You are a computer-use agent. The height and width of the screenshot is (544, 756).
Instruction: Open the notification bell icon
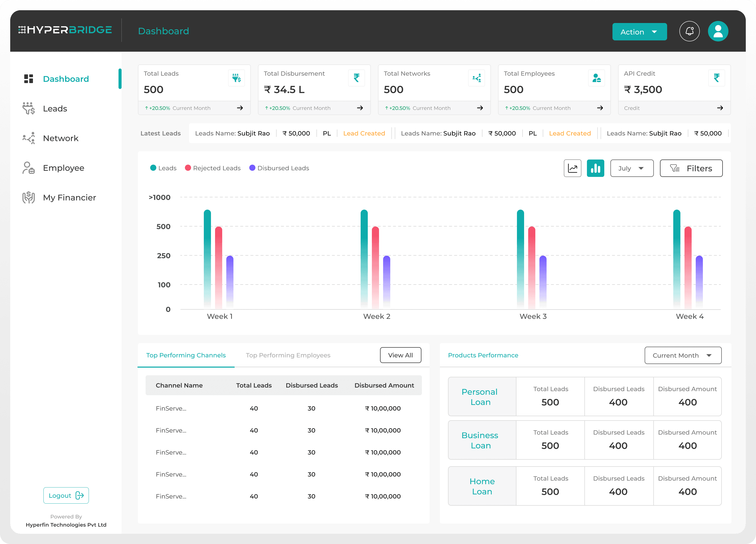(689, 31)
